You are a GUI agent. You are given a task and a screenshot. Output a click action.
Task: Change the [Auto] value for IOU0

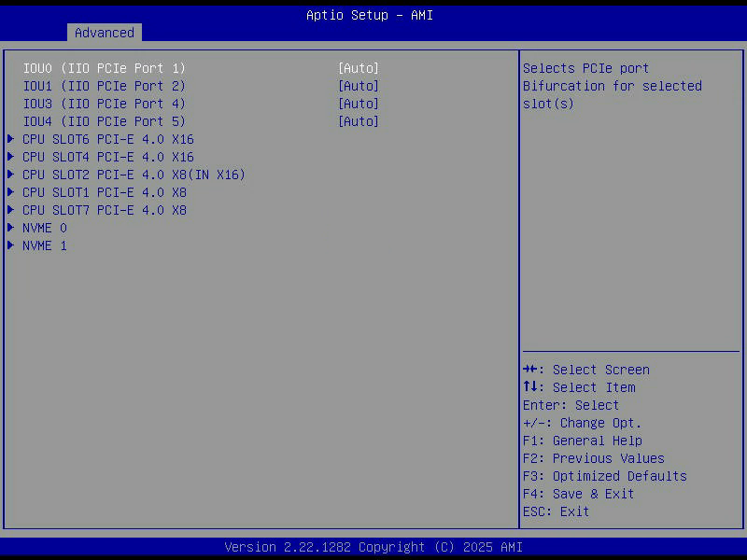point(359,68)
